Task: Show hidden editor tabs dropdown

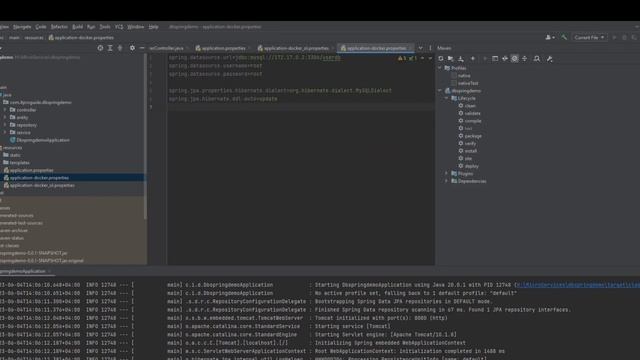Action: tap(420, 48)
